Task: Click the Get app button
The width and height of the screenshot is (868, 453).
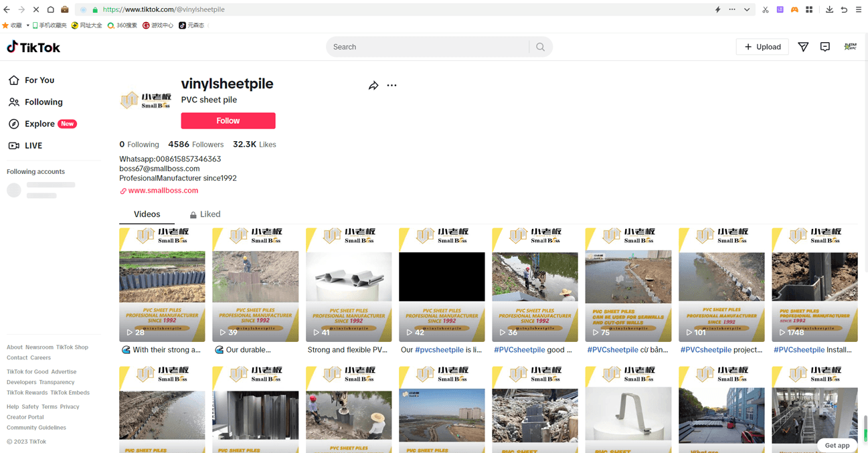Action: coord(837,445)
